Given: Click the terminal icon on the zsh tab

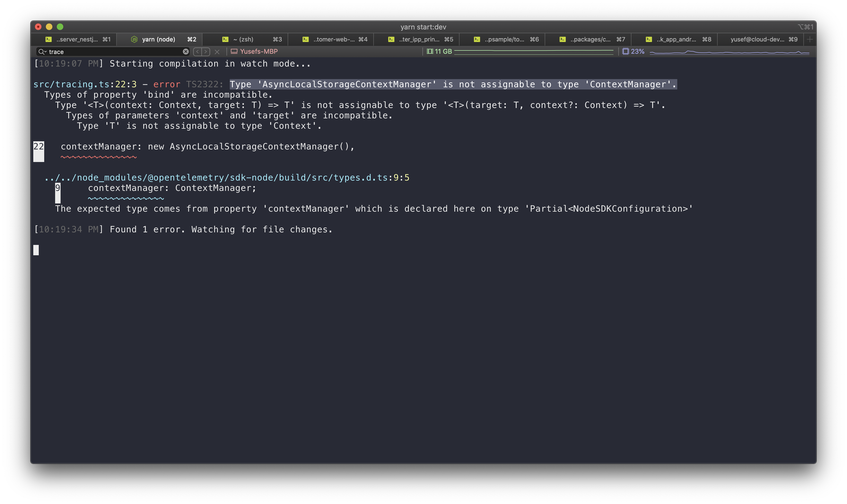Looking at the screenshot, I should pos(226,39).
